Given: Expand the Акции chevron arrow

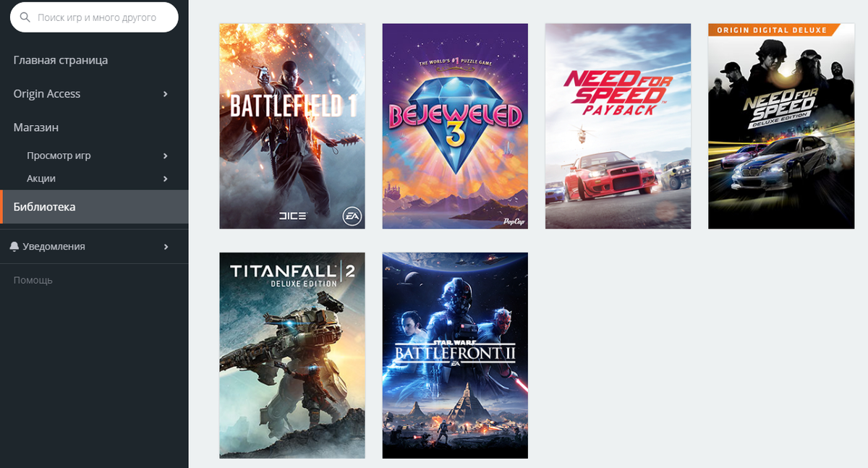Looking at the screenshot, I should [166, 179].
